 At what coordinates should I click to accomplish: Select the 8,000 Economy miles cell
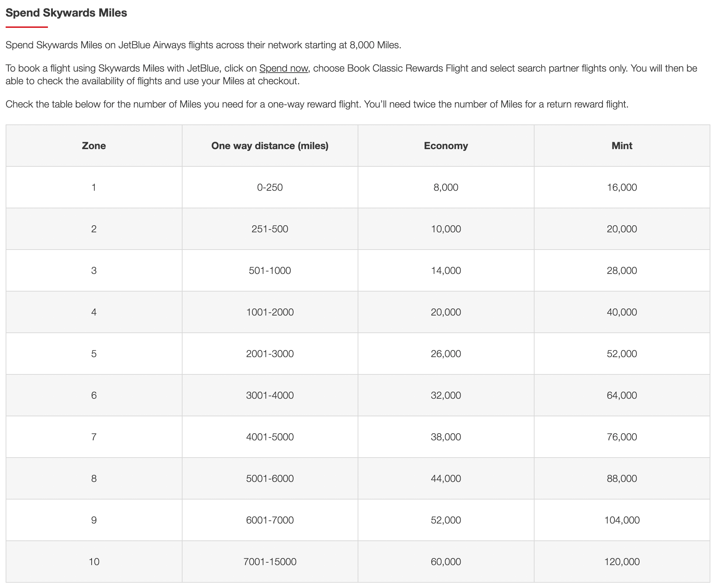coord(446,188)
